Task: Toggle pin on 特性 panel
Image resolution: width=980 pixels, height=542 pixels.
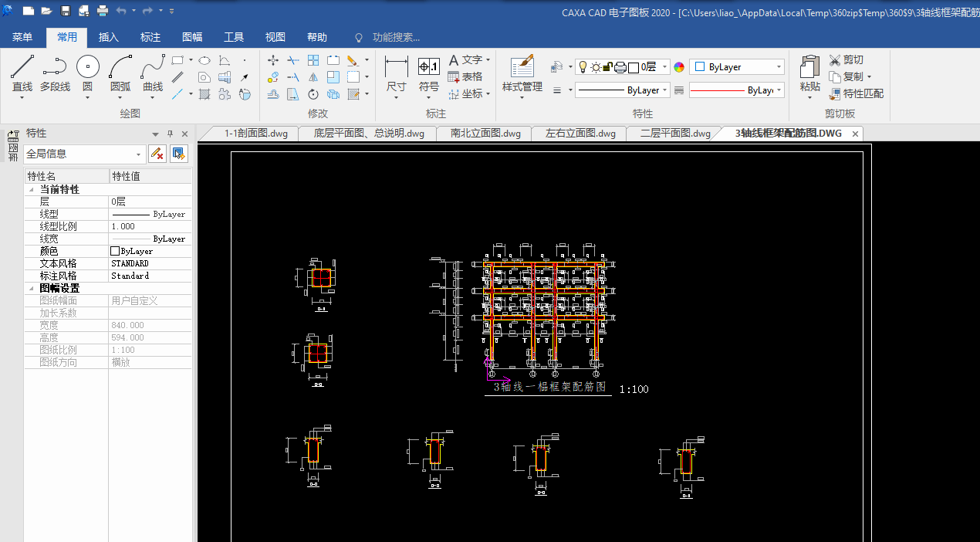Action: [x=171, y=134]
